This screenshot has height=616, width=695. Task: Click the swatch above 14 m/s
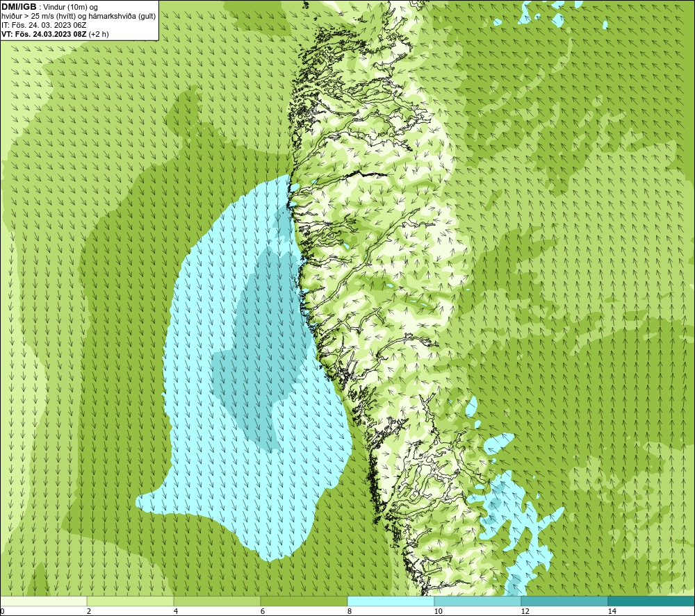(x=652, y=601)
